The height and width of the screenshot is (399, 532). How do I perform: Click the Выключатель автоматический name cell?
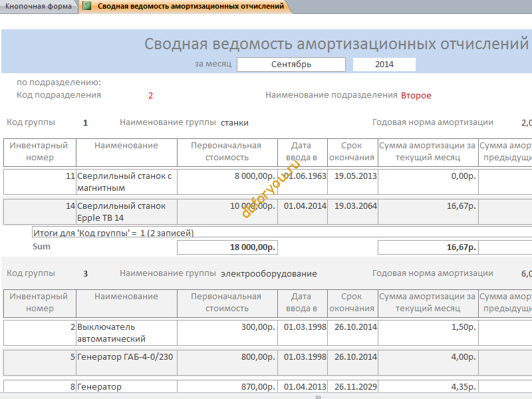tap(126, 332)
